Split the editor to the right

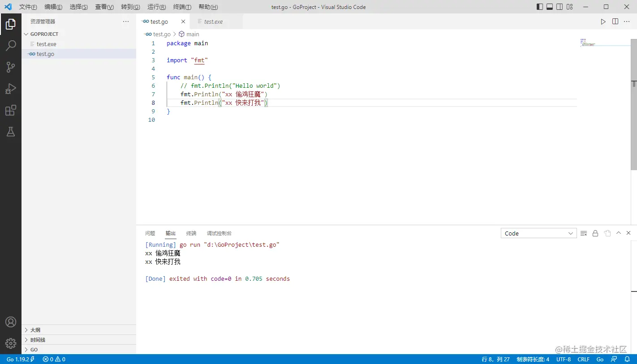(615, 21)
